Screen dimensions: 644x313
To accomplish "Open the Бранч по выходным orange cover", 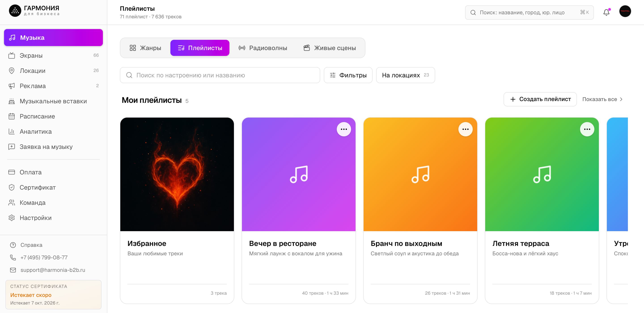I will [420, 174].
